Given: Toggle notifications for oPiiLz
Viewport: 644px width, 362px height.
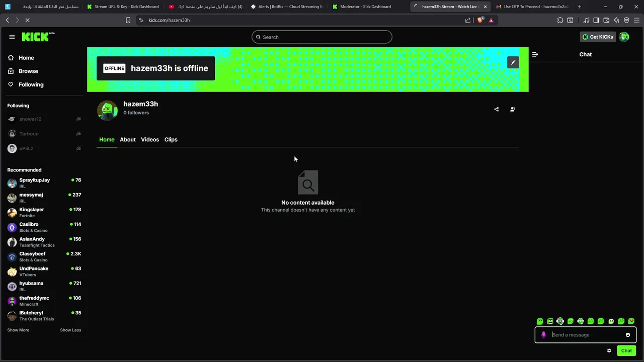Looking at the screenshot, I should [78, 148].
